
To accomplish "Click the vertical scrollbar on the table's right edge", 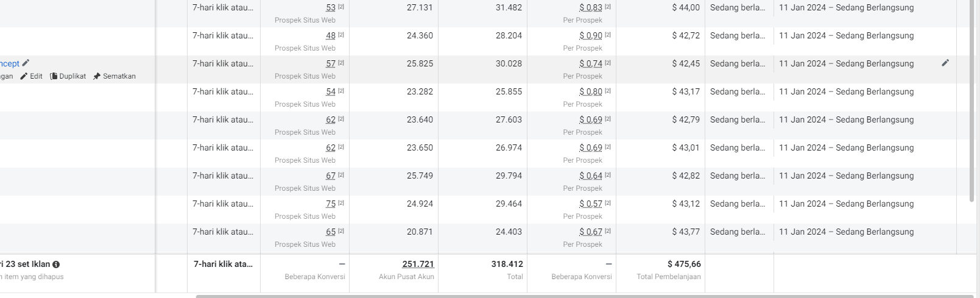I will pos(971,101).
